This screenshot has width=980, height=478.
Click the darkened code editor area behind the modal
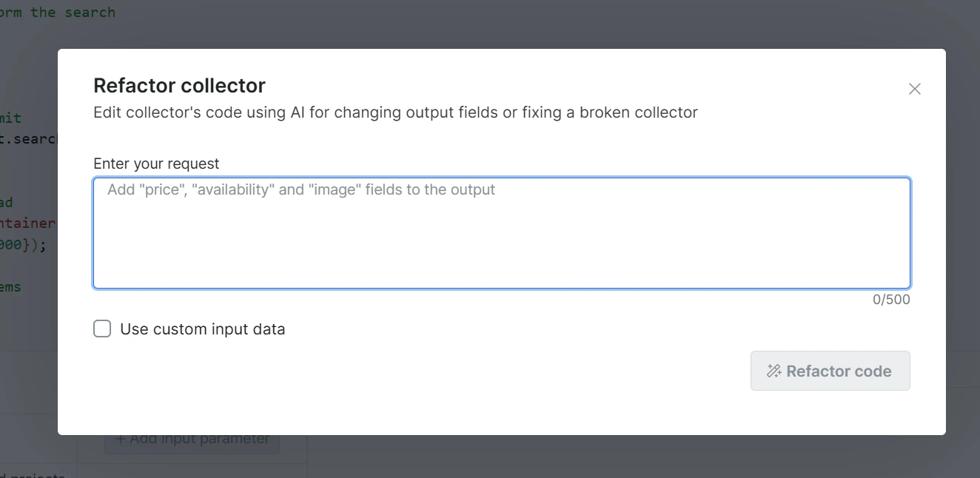point(30,222)
